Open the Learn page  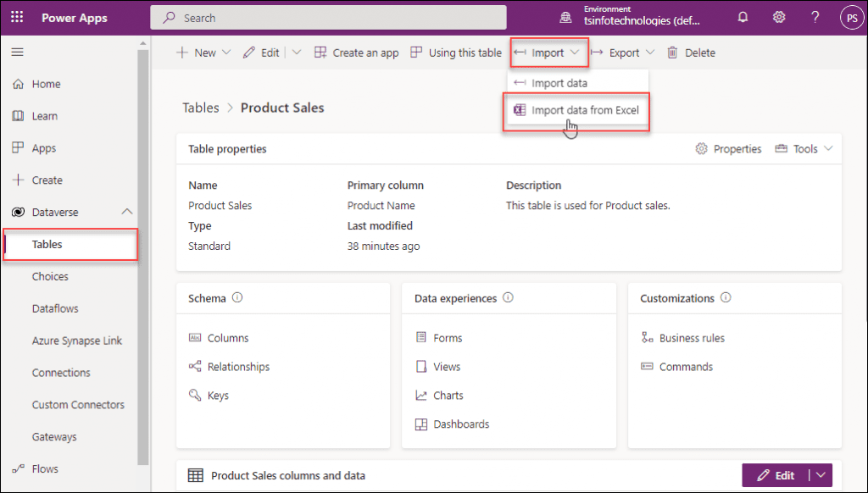[44, 116]
